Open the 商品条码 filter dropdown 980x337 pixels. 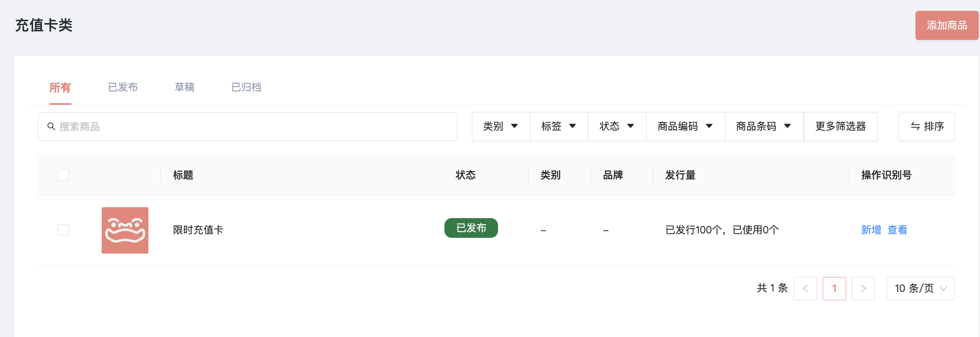(764, 127)
